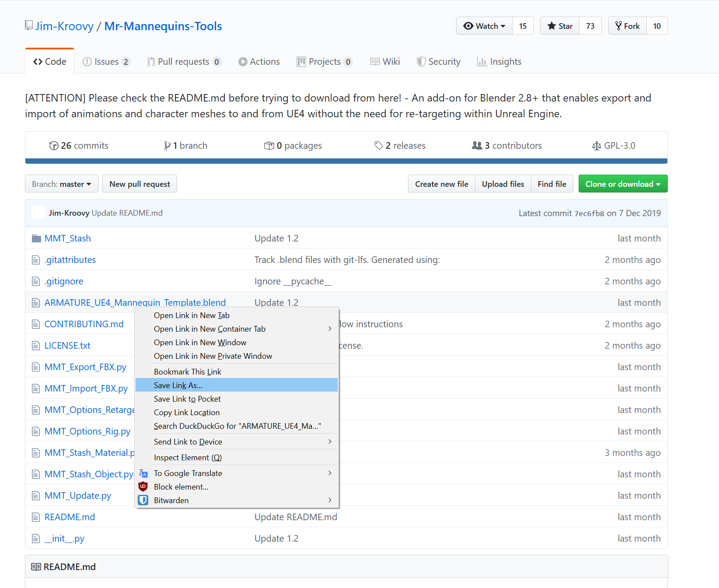View the 3 contributors link
Screen dimensions: 719x588
[x=507, y=146]
